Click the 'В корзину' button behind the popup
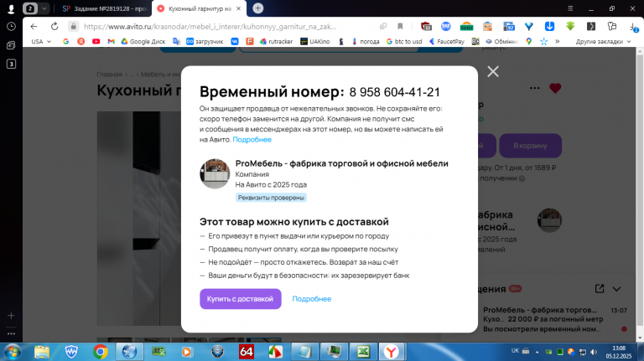This screenshot has height=361, width=644. click(530, 146)
